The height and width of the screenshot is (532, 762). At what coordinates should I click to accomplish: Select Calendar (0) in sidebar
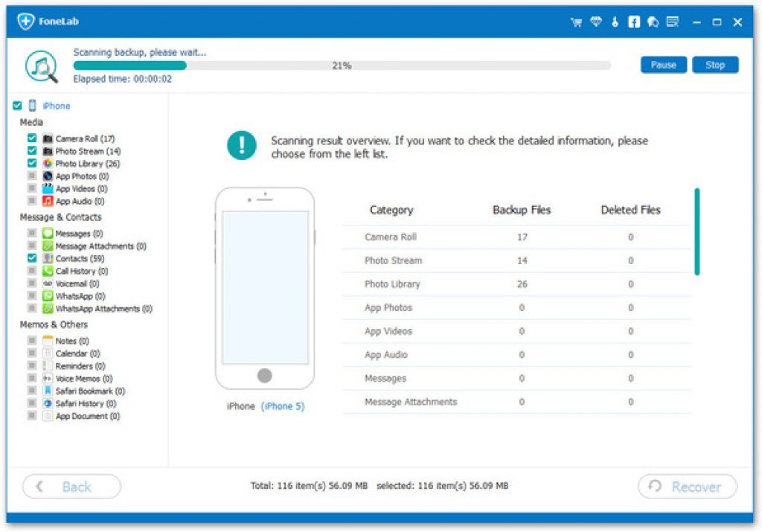(x=77, y=353)
